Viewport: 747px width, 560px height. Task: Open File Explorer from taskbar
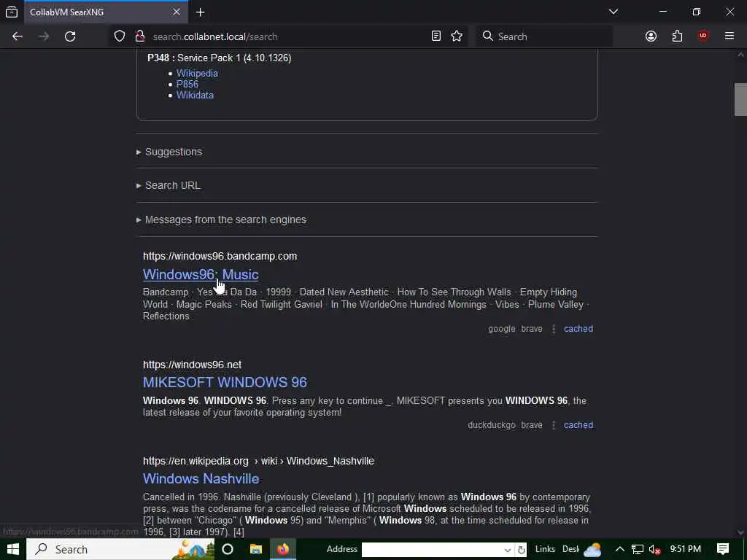coord(256,549)
